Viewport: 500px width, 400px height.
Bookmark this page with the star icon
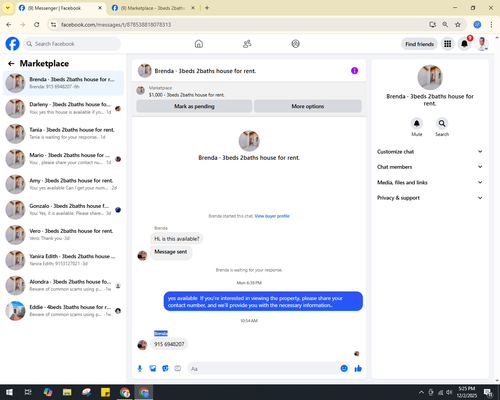pos(458,25)
